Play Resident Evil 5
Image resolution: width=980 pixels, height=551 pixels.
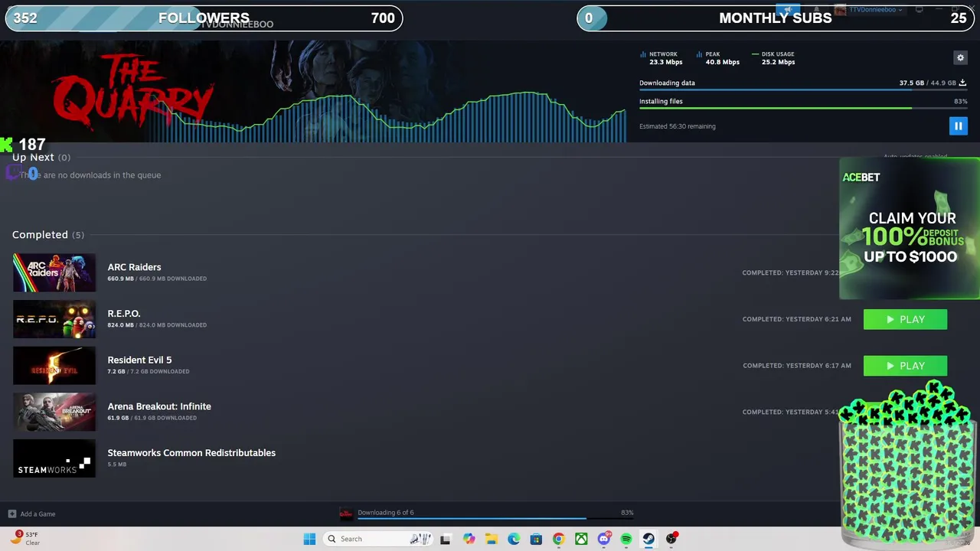[905, 366]
